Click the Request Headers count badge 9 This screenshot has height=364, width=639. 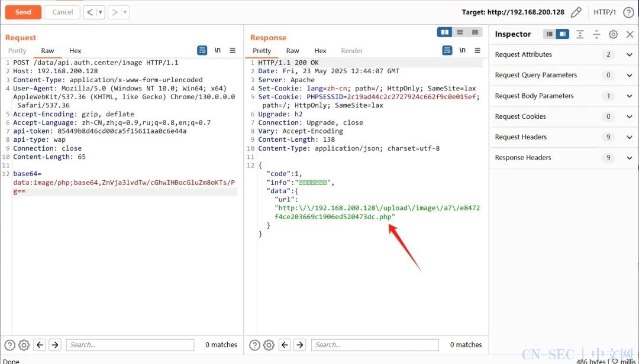(608, 137)
